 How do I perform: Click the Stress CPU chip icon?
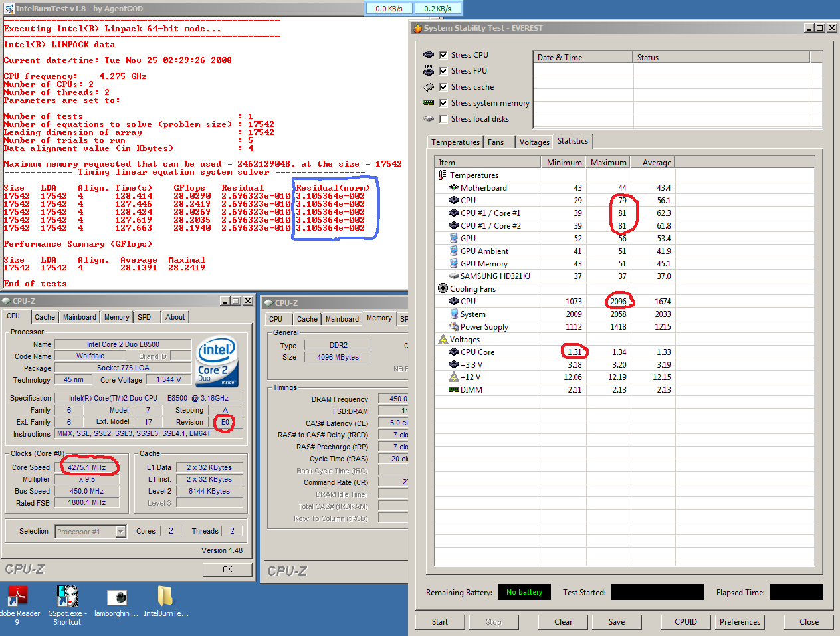pyautogui.click(x=429, y=55)
